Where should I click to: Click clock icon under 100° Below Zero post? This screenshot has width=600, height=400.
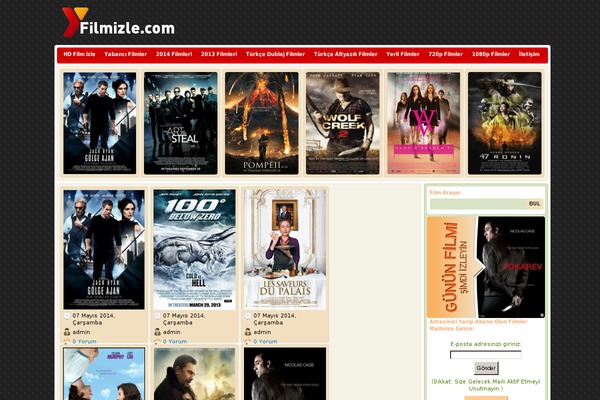click(157, 316)
